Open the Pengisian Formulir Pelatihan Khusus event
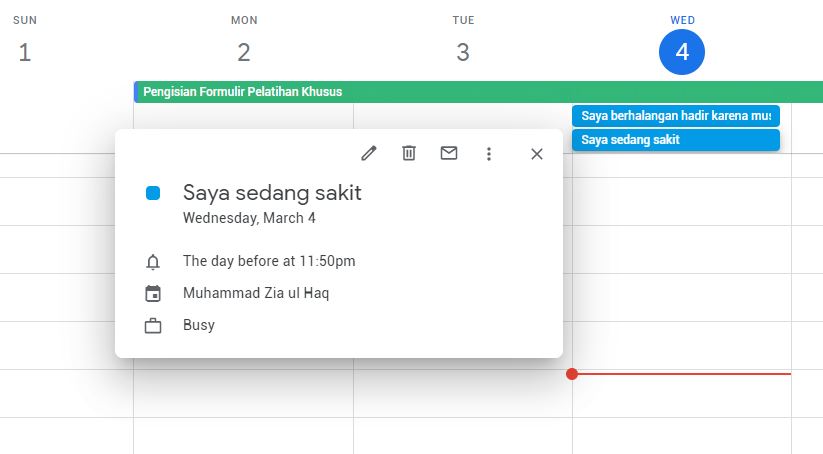823x454 pixels. point(478,92)
